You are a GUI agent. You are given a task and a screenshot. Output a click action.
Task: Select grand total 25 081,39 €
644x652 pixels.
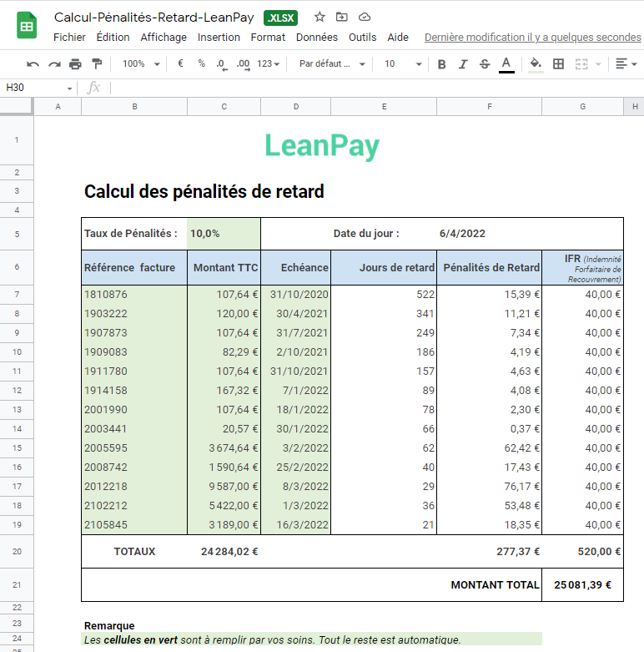582,584
